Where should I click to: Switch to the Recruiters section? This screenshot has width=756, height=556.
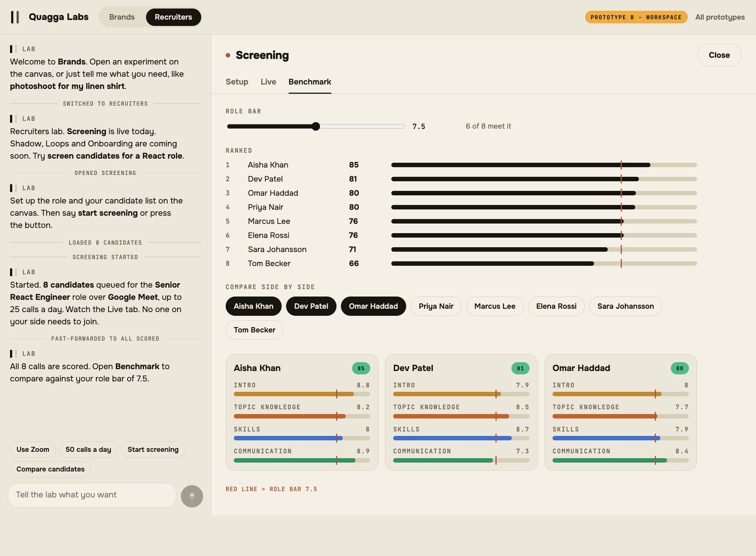(x=173, y=17)
